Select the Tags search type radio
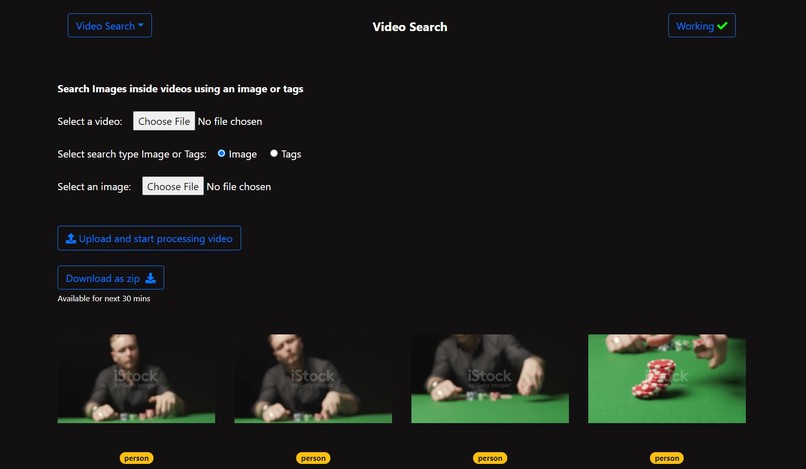Screen dimensions: 806x469 274,153
